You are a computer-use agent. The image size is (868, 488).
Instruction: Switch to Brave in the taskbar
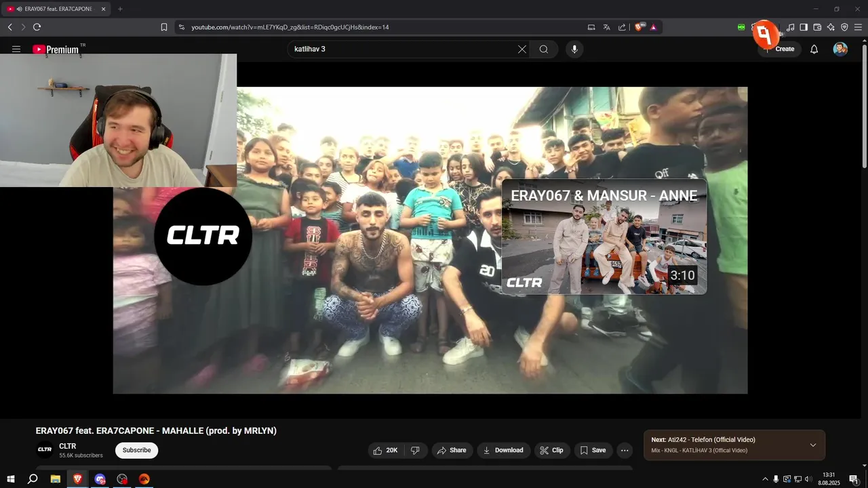77,479
